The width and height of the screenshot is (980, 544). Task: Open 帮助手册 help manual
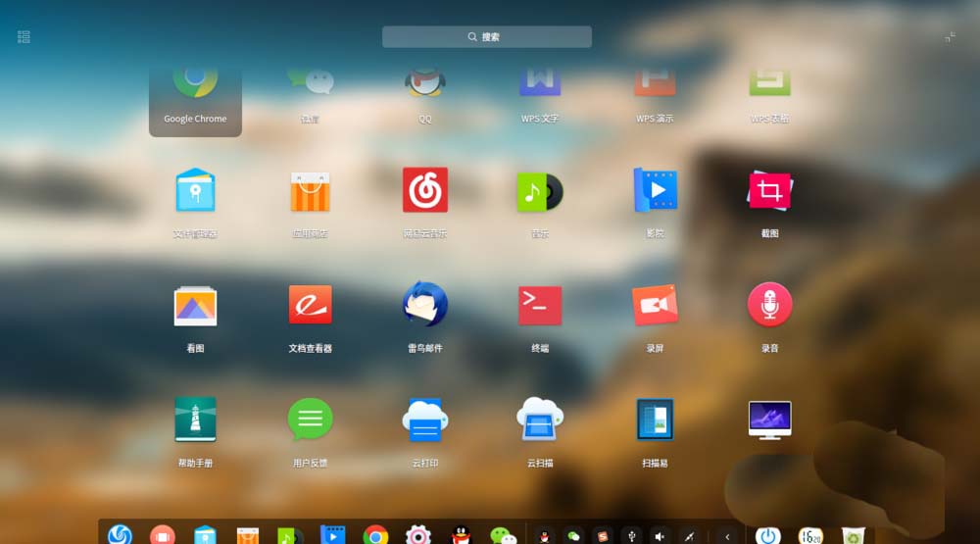coord(195,419)
